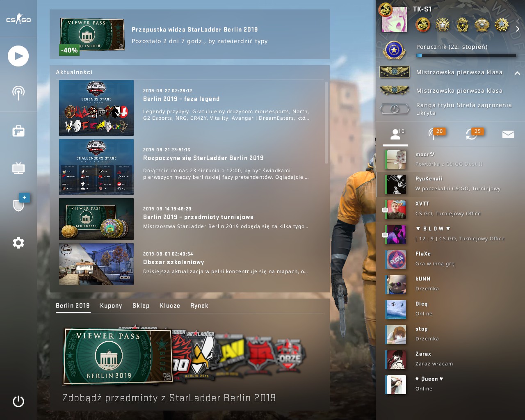Select the first gold dragon medal
The image size is (525, 420).
pos(423,25)
